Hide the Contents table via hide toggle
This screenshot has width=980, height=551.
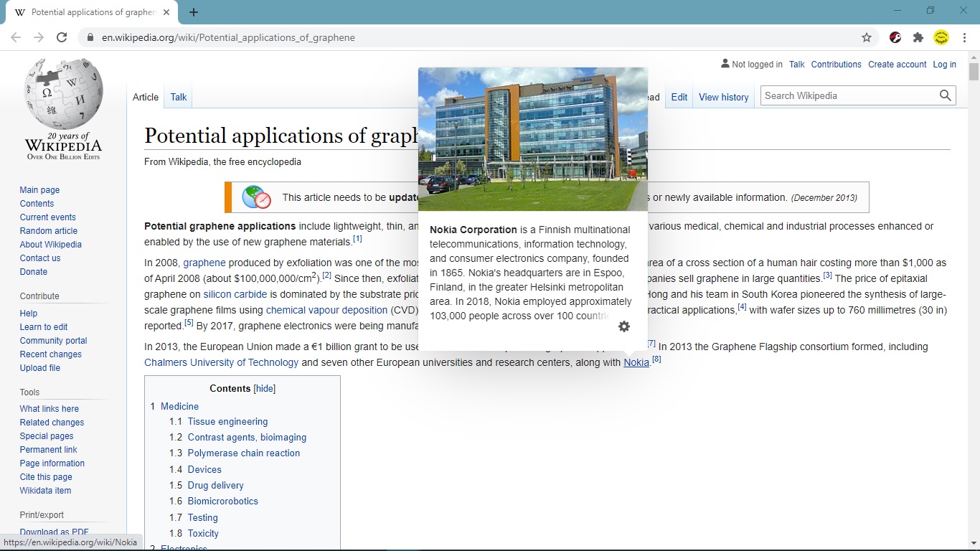265,388
